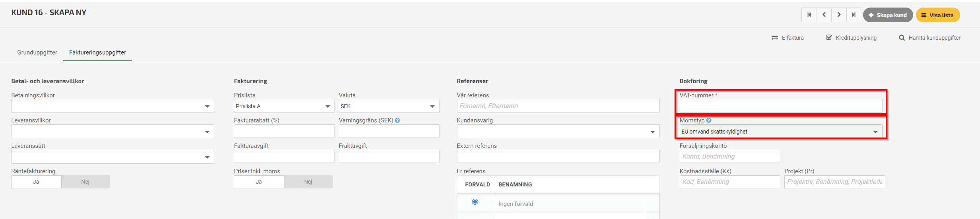
Task: Click help icon next to Momstyp
Action: pyautogui.click(x=709, y=120)
